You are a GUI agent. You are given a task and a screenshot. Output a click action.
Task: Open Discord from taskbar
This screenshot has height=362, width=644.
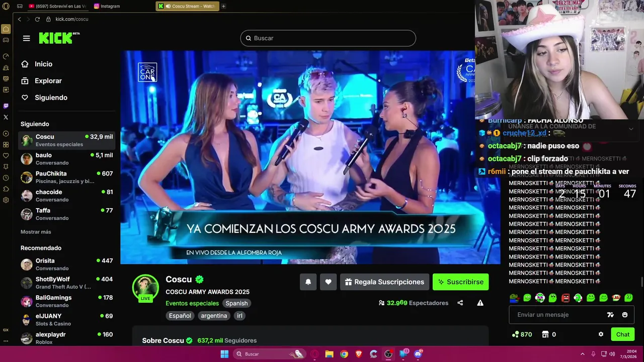click(x=418, y=354)
